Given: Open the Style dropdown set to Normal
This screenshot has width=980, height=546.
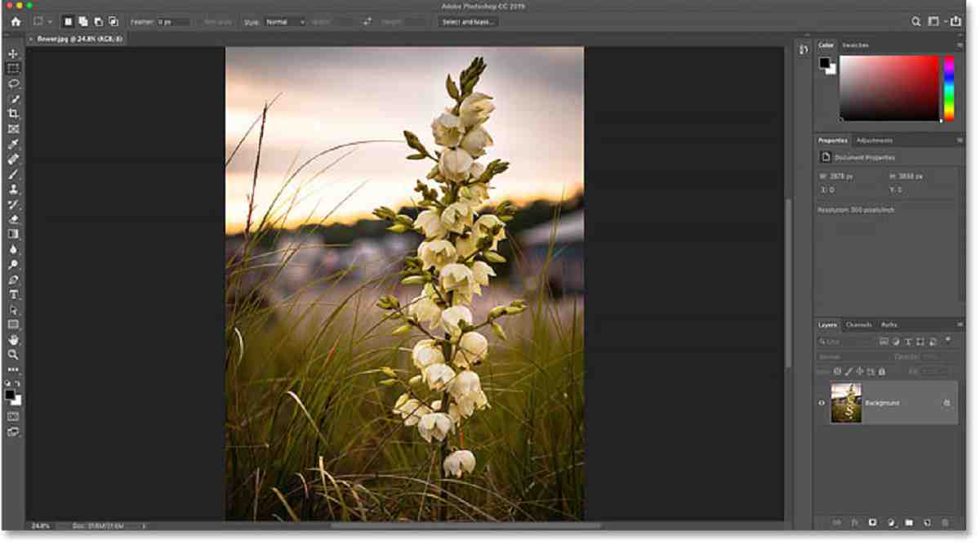Looking at the screenshot, I should pyautogui.click(x=283, y=22).
